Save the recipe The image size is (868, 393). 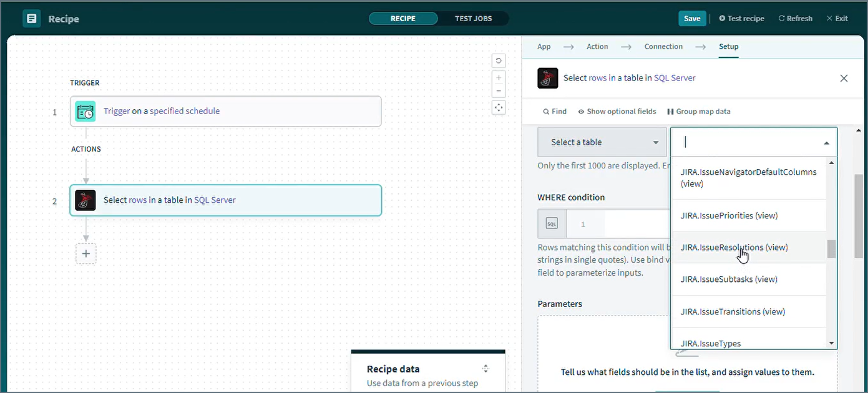(x=692, y=19)
